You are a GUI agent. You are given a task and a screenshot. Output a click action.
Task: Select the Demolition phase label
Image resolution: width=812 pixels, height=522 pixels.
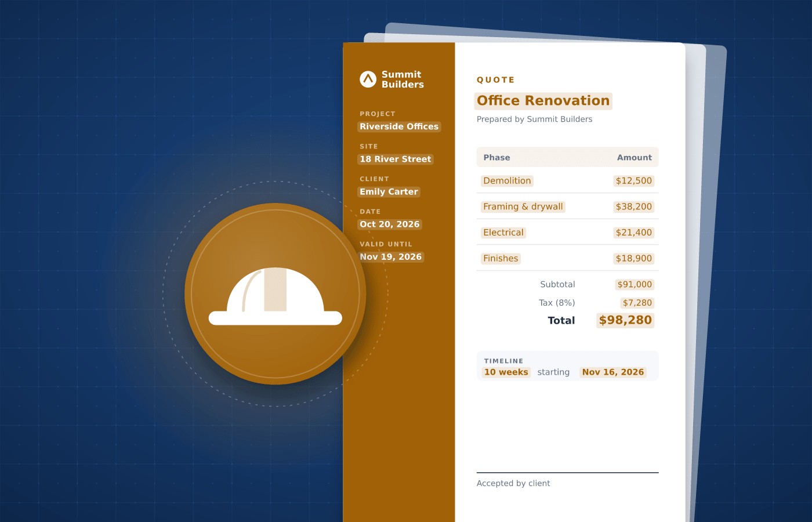click(507, 181)
